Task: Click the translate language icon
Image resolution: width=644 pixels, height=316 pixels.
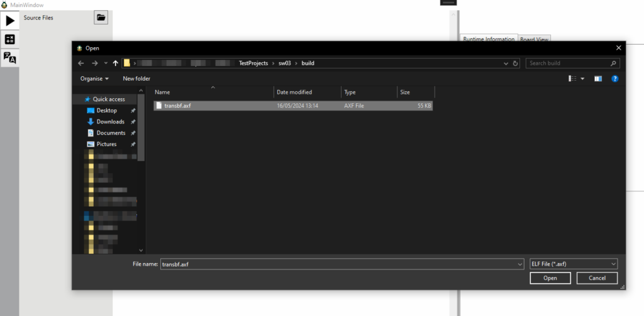Action: (x=9, y=58)
